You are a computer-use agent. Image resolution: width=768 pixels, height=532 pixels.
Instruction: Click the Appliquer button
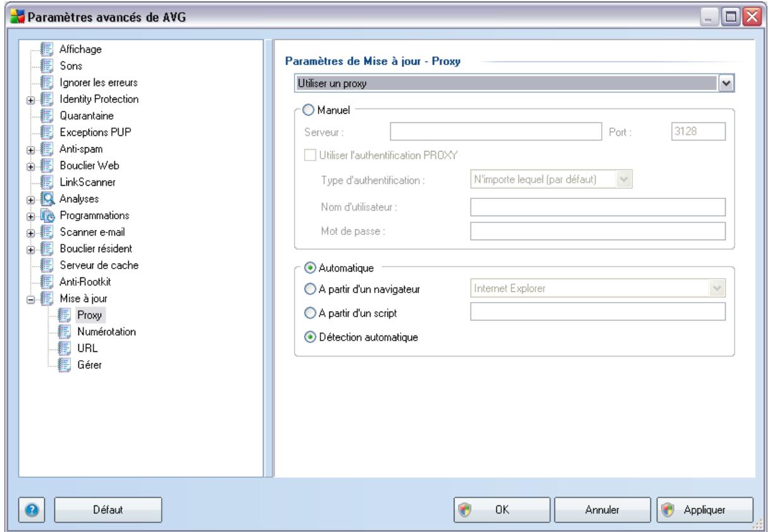coord(705,509)
